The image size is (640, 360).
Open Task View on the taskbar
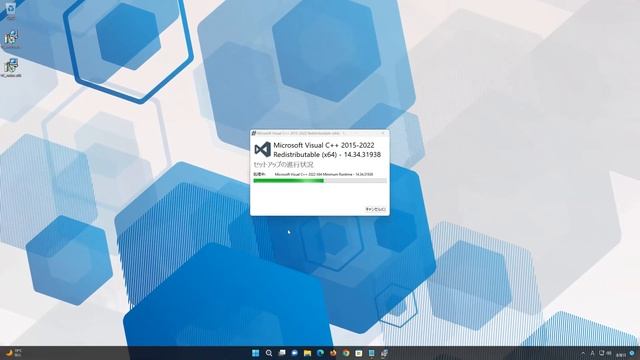click(x=282, y=353)
